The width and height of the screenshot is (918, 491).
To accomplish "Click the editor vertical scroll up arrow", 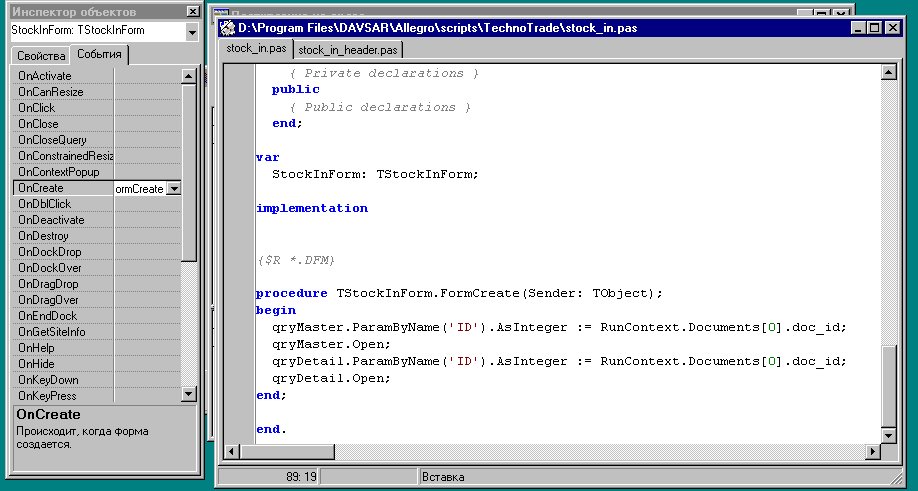I will point(889,73).
